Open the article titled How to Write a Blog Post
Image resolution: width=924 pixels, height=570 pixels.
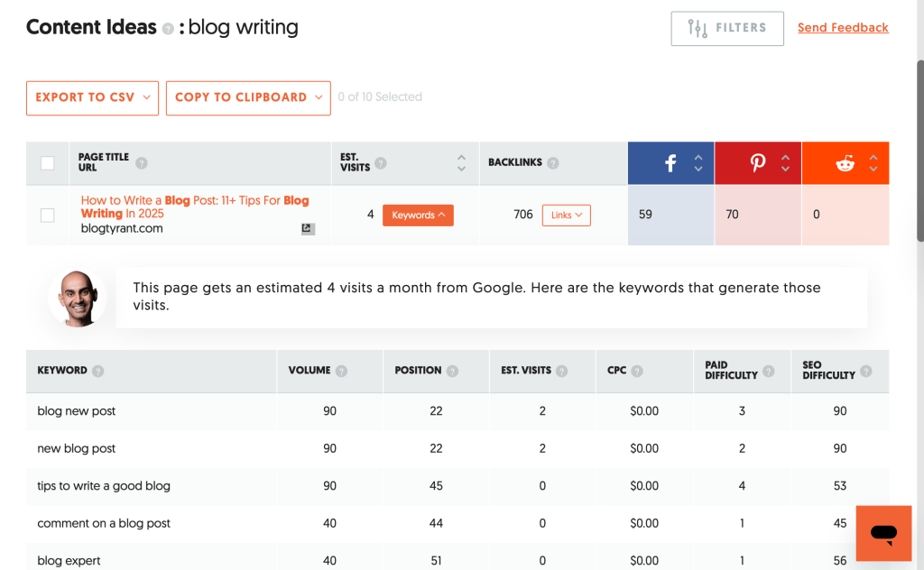[179, 200]
